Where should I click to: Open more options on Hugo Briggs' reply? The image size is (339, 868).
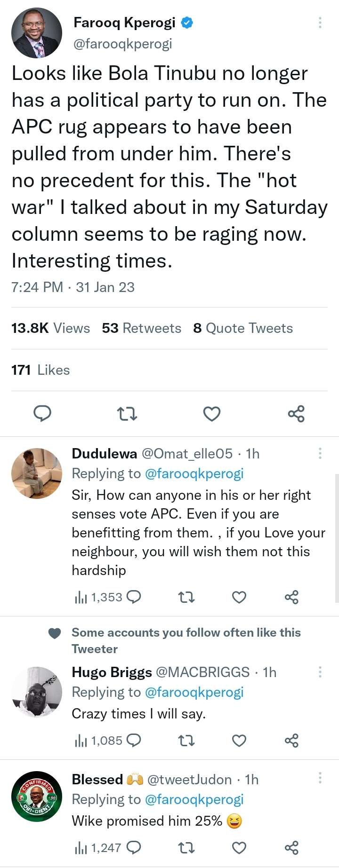pos(320,672)
